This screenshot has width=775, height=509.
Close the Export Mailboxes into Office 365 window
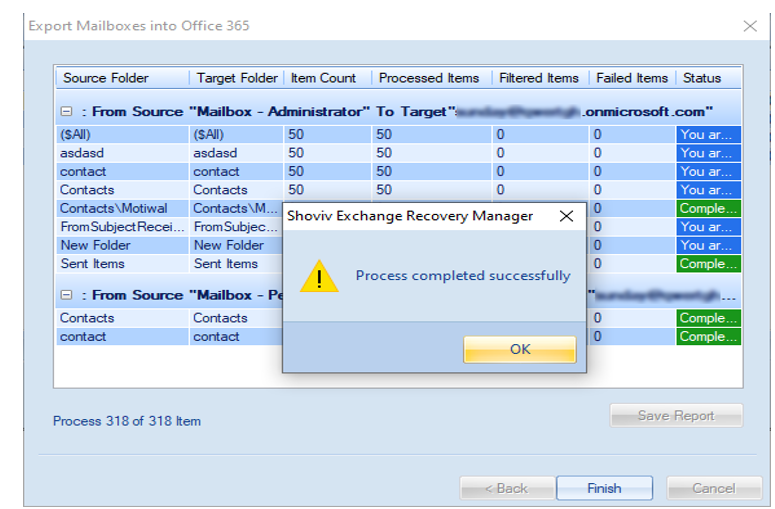pyautogui.click(x=750, y=26)
